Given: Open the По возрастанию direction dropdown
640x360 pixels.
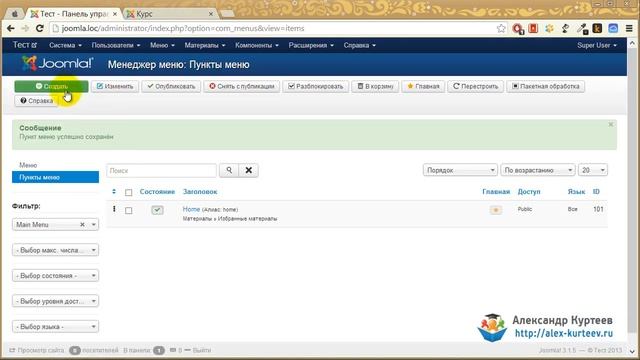Looking at the screenshot, I should point(538,170).
